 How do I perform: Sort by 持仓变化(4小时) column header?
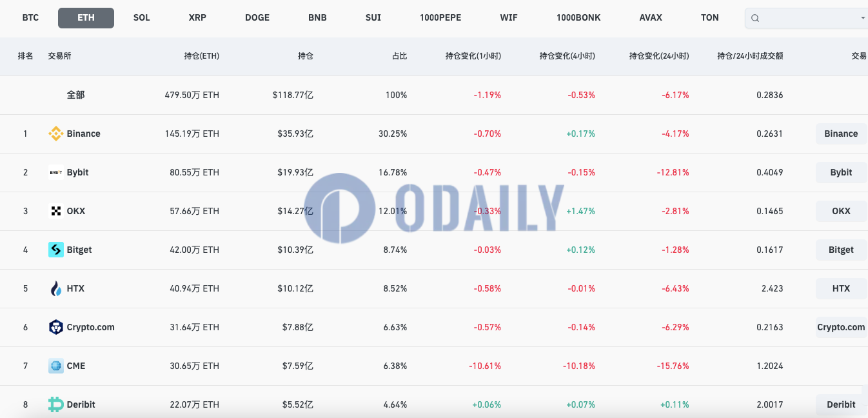567,56
